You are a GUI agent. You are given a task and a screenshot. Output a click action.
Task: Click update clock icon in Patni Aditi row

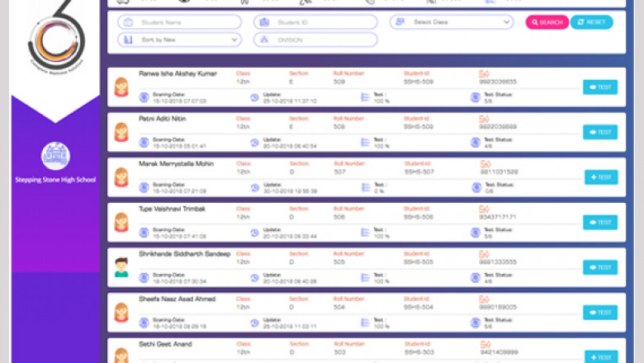254,143
